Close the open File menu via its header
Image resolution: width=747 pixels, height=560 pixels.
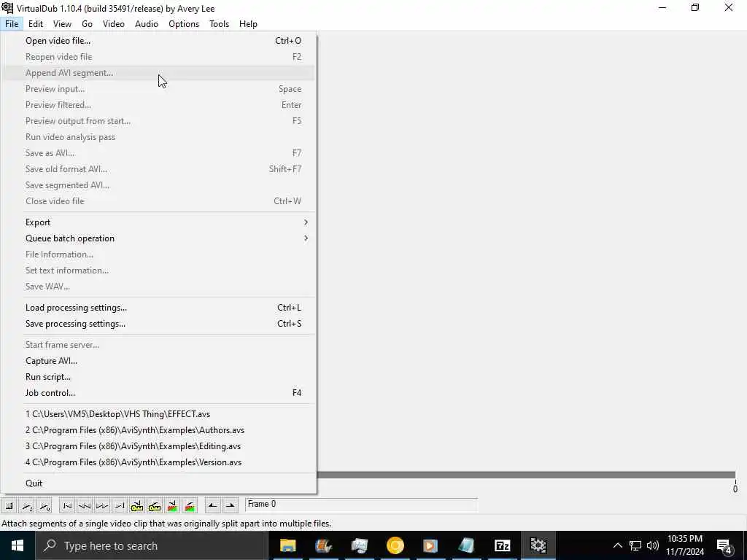[x=12, y=24]
